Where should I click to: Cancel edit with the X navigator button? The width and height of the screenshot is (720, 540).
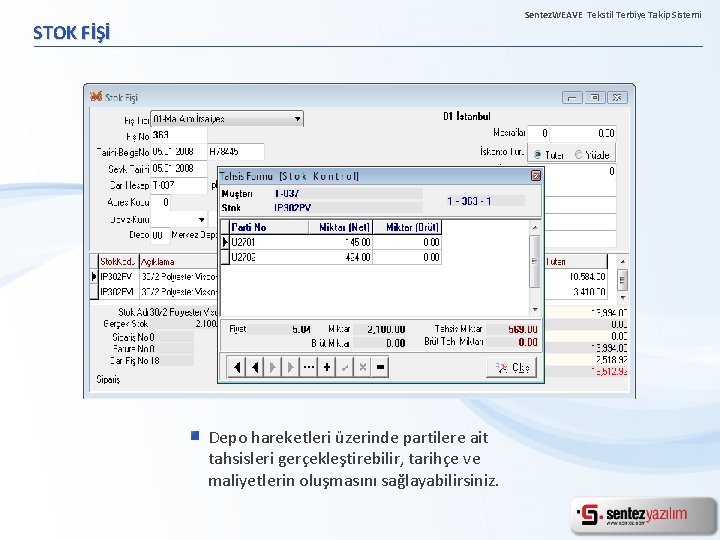tap(362, 367)
